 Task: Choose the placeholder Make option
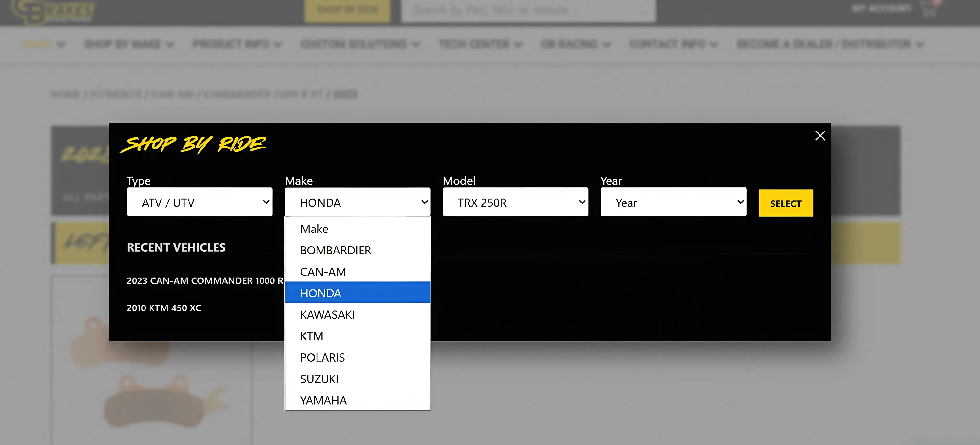point(314,229)
